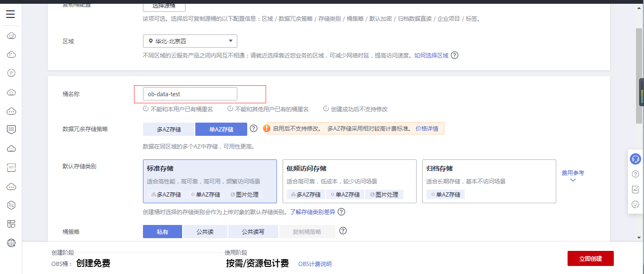Click the 默认存储类别 label
The width and height of the screenshot is (644, 274).
click(80, 166)
